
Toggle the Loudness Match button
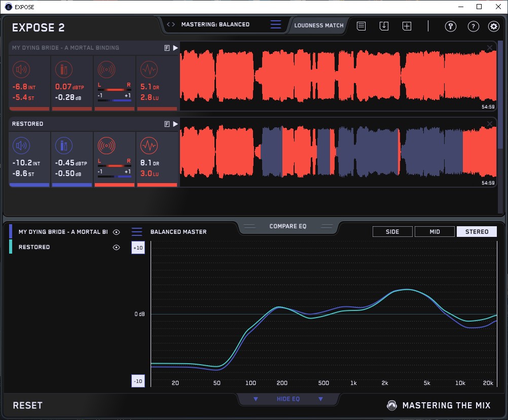(x=318, y=25)
